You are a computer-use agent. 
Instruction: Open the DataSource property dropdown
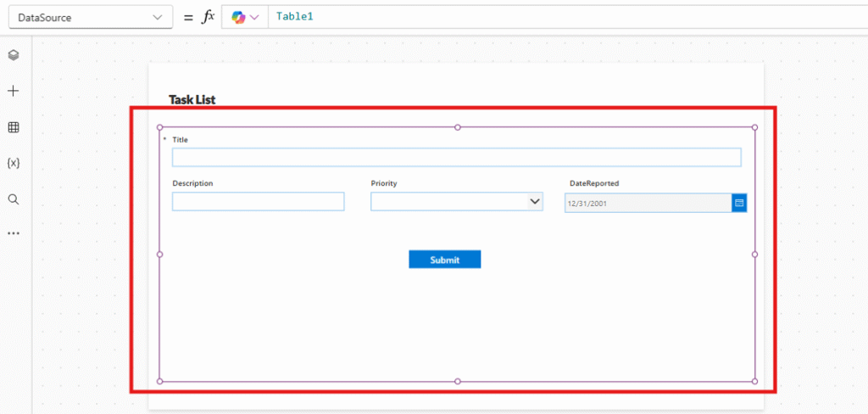coord(91,17)
